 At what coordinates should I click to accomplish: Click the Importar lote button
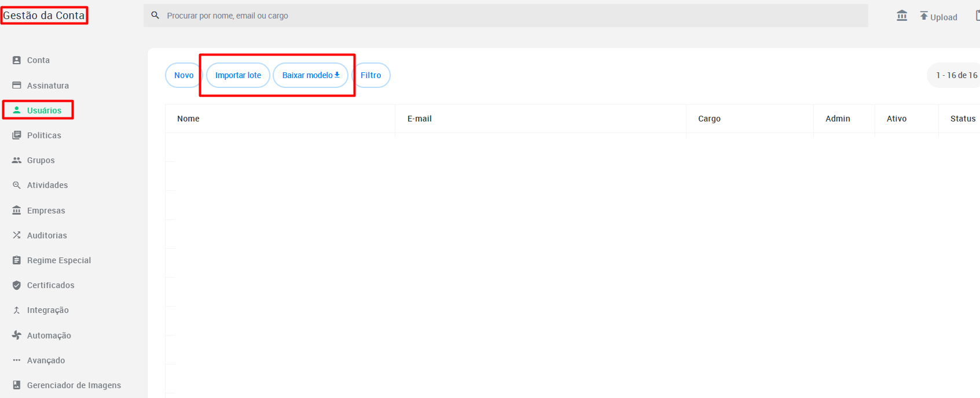point(238,75)
